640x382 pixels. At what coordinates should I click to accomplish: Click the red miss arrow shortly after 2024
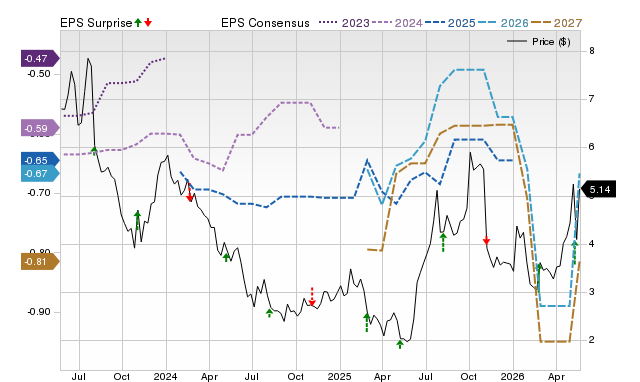tap(190, 193)
